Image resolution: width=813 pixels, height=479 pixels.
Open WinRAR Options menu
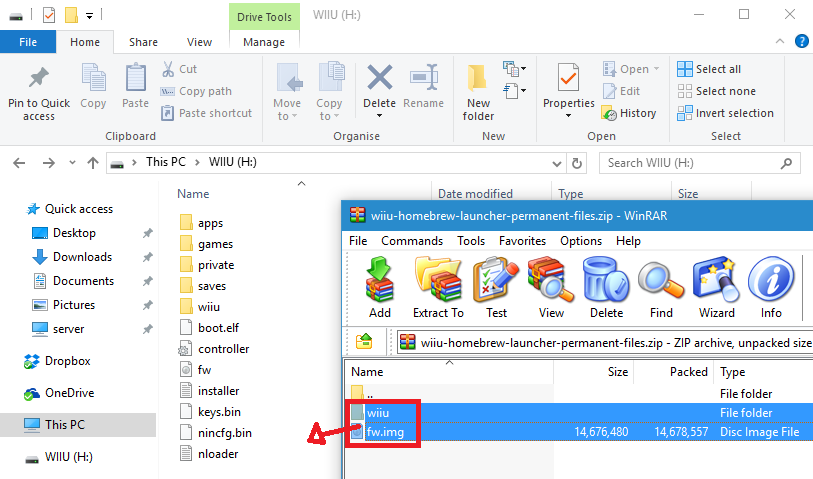pos(581,241)
